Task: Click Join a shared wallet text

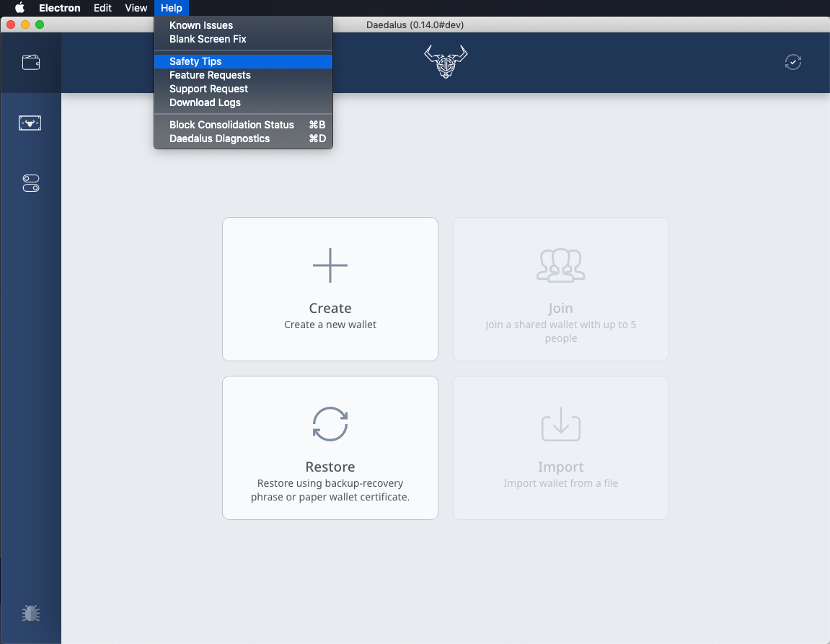Action: click(x=560, y=331)
